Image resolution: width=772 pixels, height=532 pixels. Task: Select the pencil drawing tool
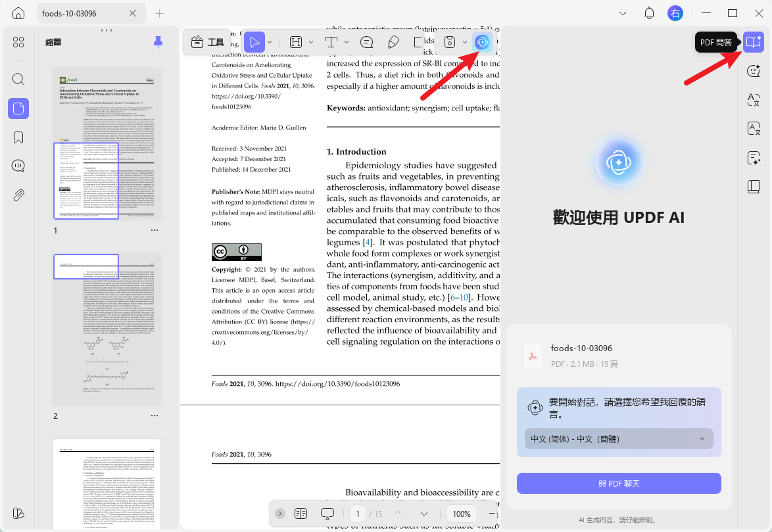[393, 42]
